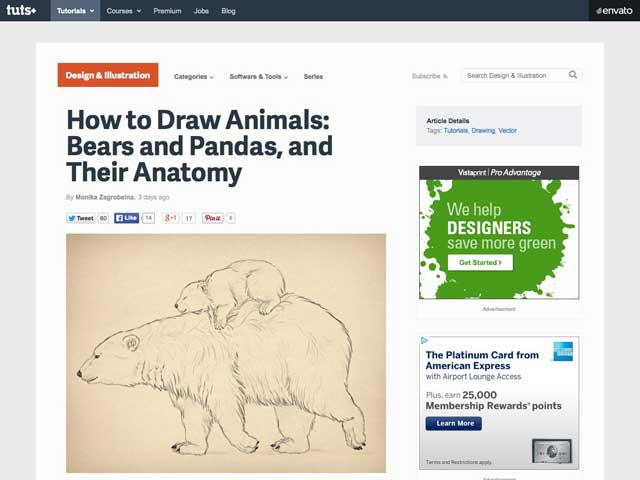Viewport: 640px width, 480px height.
Task: Open the Drawing tag link
Action: pyautogui.click(x=483, y=131)
